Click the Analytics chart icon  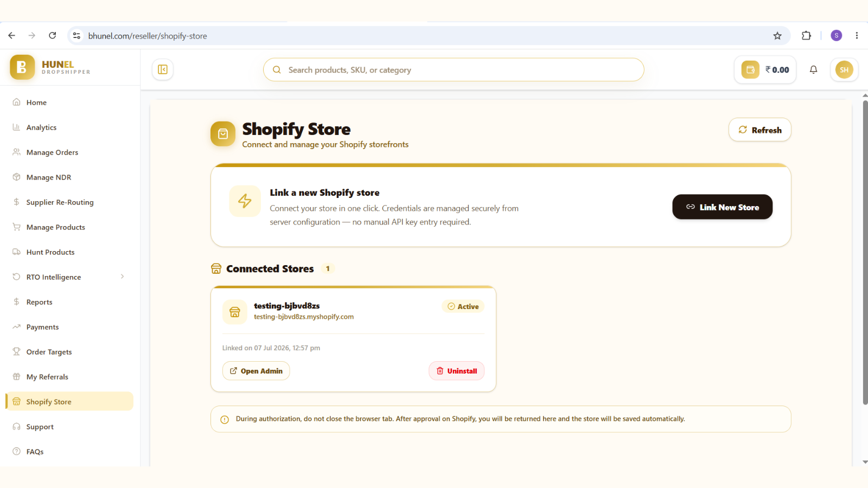(x=16, y=127)
